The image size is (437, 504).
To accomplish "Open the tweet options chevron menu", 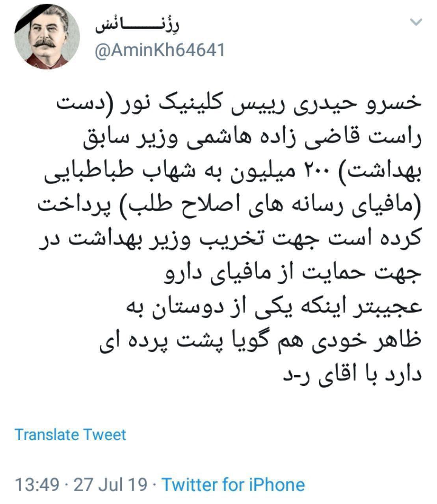I will (417, 23).
